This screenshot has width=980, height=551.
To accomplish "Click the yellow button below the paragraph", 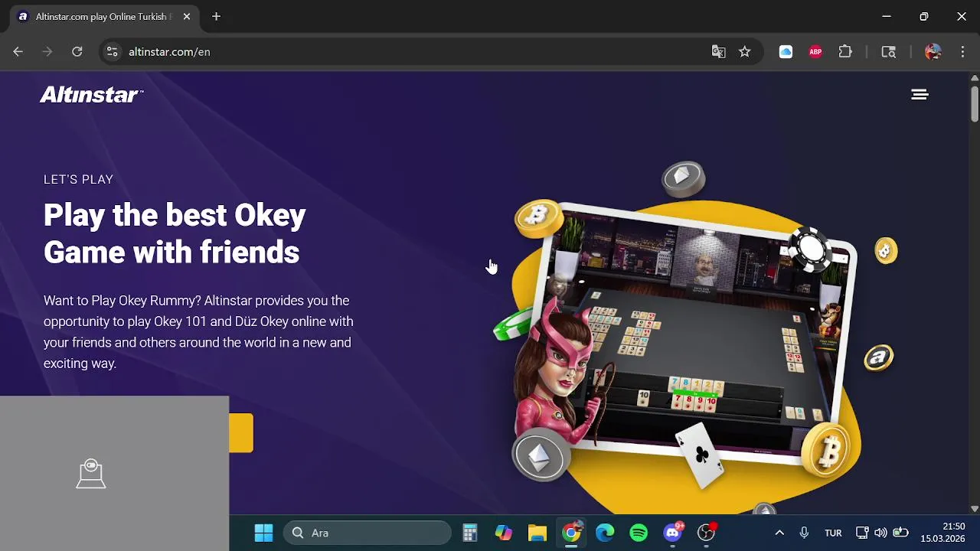I will [241, 433].
